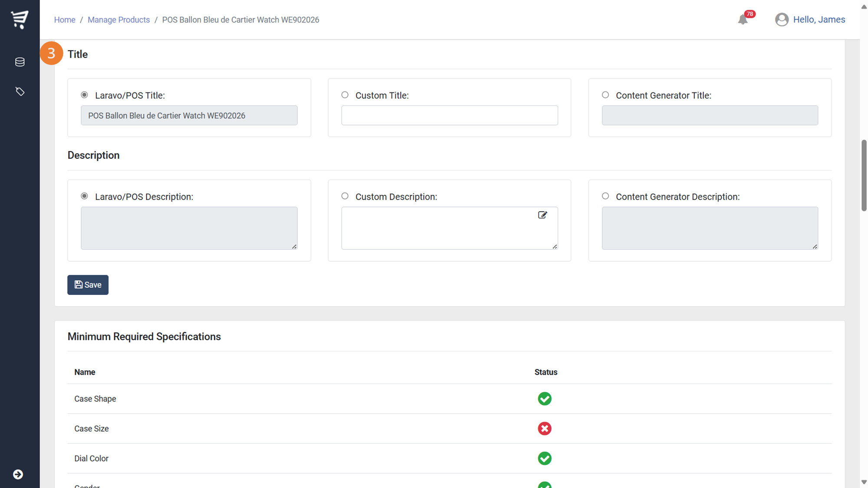Open the Hello, James user menu
Screen dimensions: 868x488
819,20
